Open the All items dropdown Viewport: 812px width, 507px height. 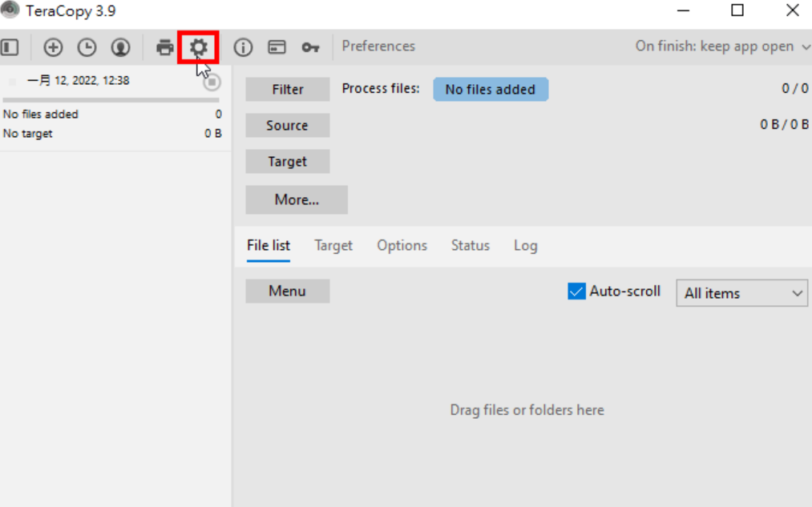click(741, 293)
